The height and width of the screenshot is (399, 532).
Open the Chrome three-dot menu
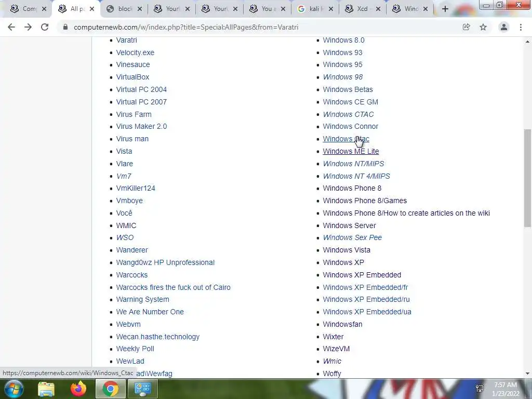tap(521, 27)
